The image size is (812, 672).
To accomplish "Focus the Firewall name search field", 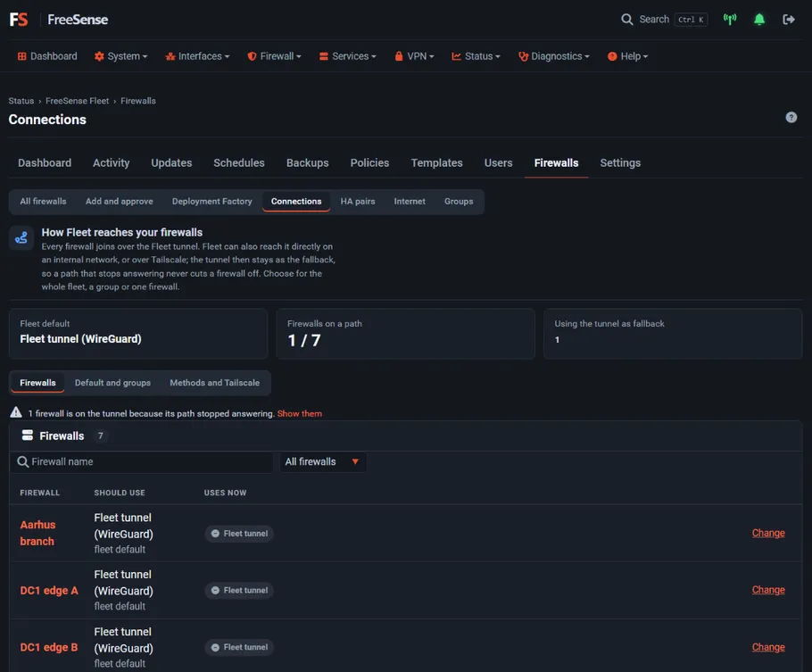I will click(141, 461).
